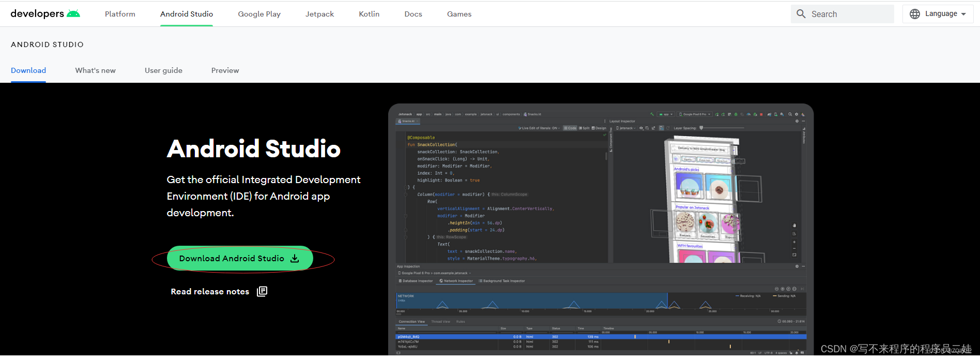Click the download arrow icon on the green button
Screen dimensions: 980x359
click(295, 258)
